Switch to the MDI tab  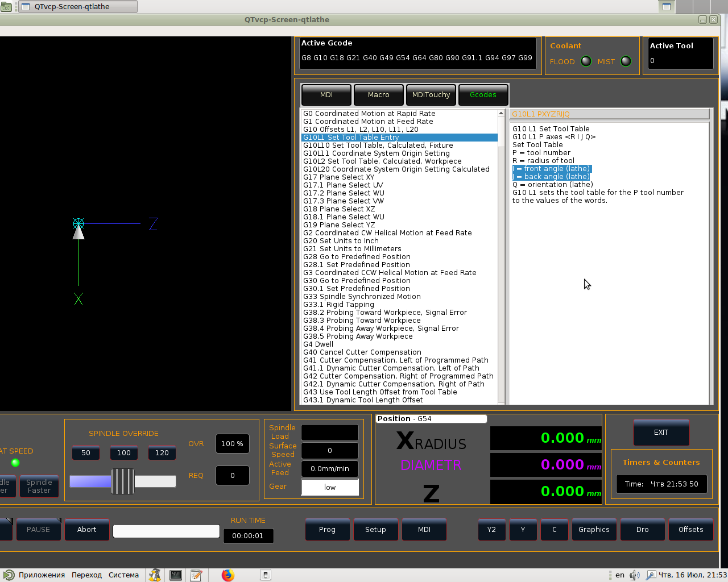326,95
